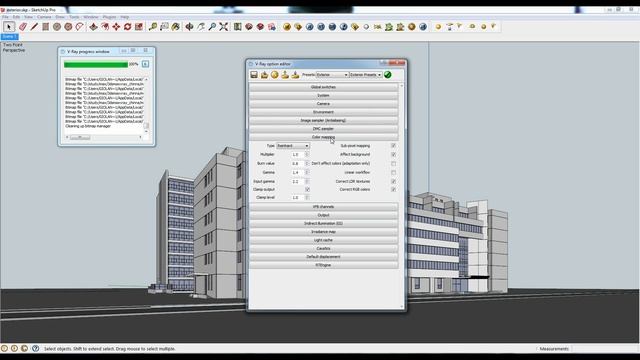Screen dimensions: 640x360
Task: Pick the Line pencil tool
Action: point(34,27)
